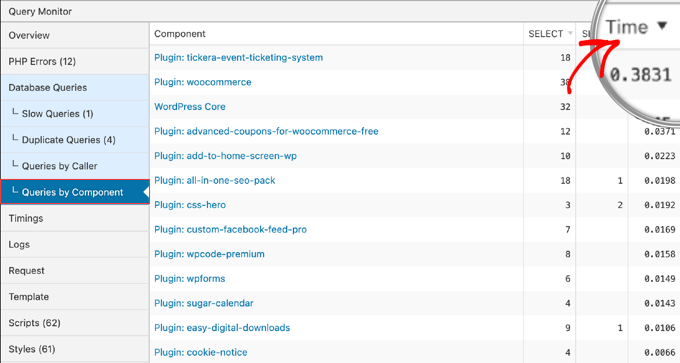
Task: Select time value 0.0198
Action: pyautogui.click(x=659, y=180)
